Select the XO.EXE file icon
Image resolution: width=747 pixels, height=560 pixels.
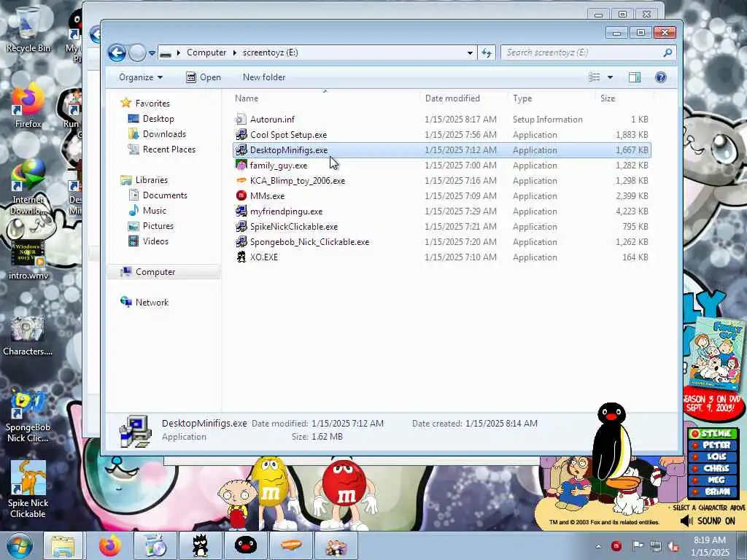241,256
